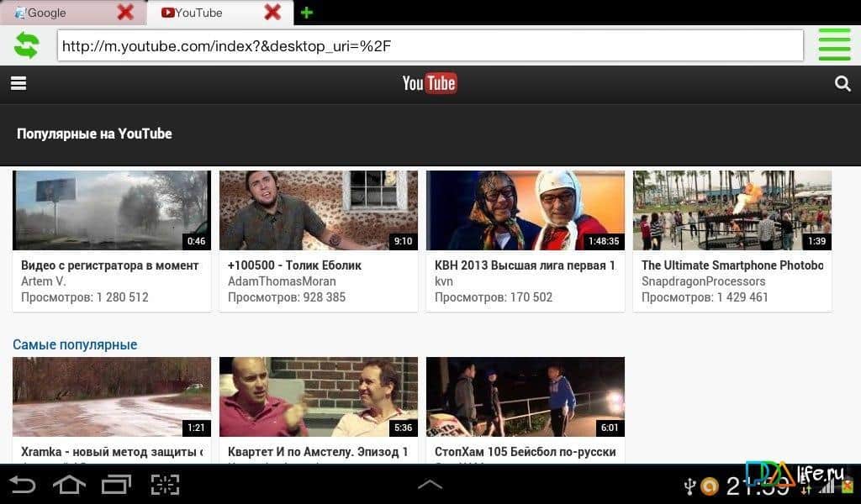Screen dimensions: 861x504
Task: Open the recent apps button
Action: point(116,485)
